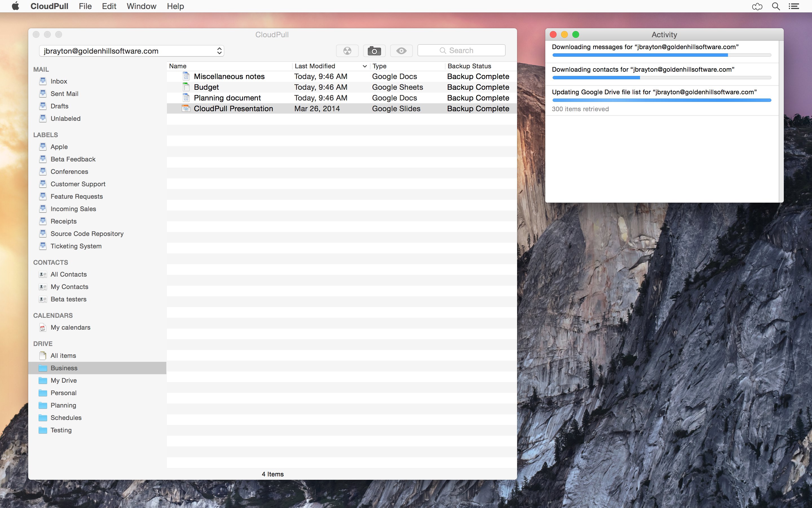Click the Drafts mailbox icon
This screenshot has width=812, height=508.
43,106
